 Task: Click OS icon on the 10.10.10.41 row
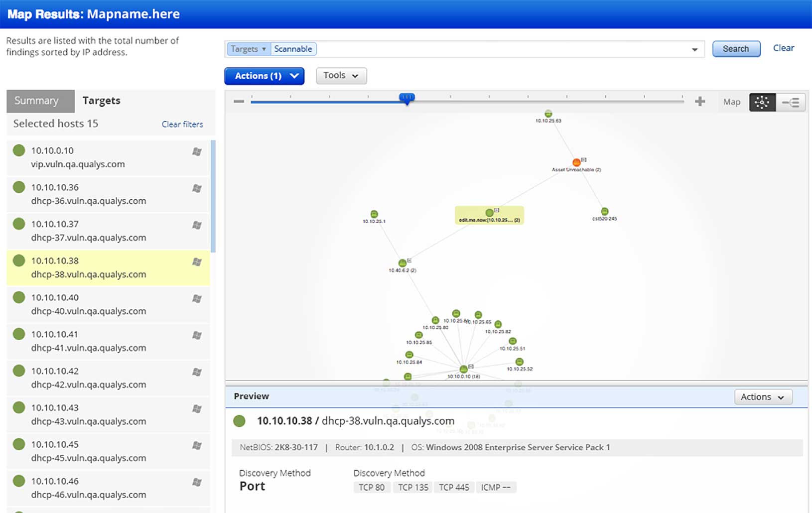[197, 336]
